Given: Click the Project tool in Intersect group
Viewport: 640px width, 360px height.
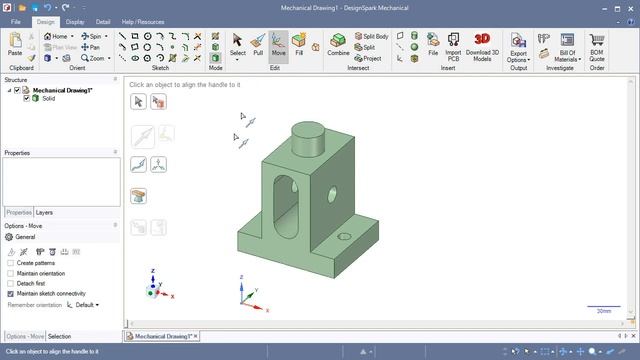Looking at the screenshot, I should click(368, 58).
